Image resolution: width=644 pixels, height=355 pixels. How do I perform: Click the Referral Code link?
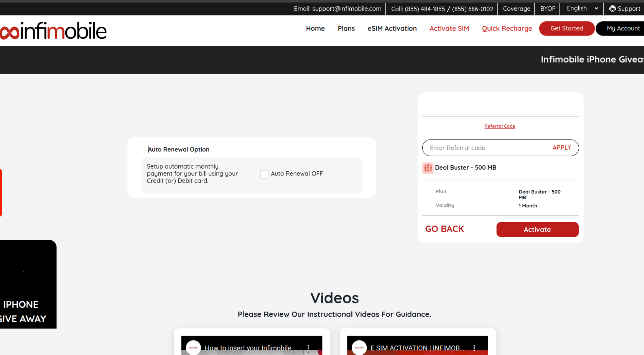click(500, 126)
